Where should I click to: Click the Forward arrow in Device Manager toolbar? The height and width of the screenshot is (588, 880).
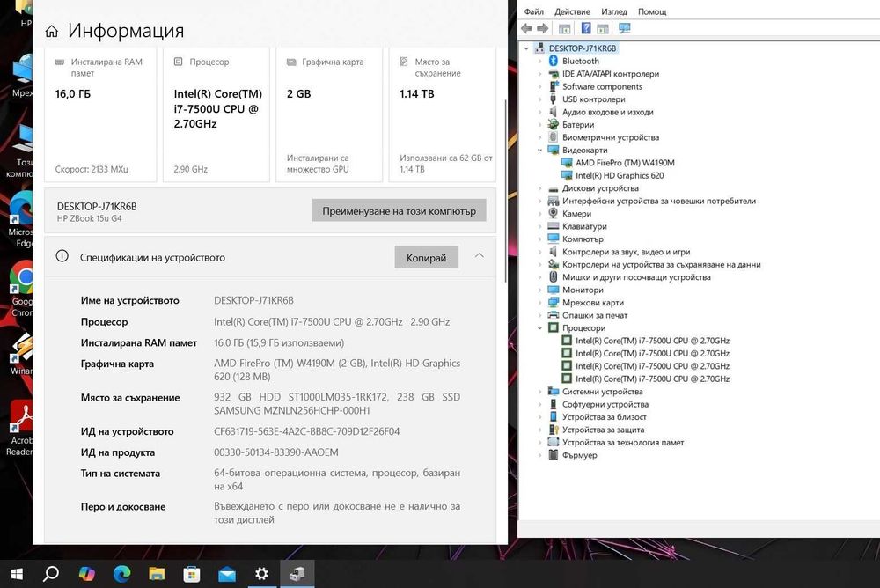click(543, 28)
